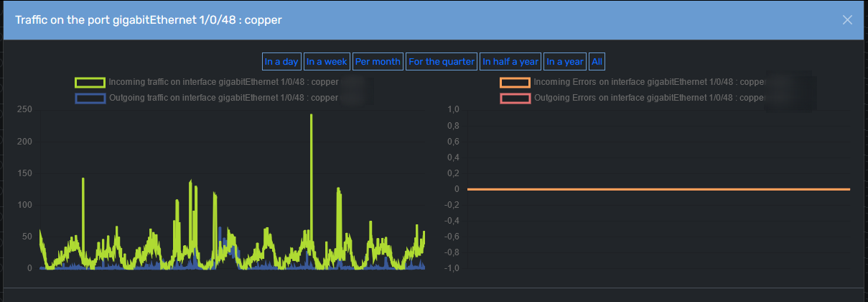The image size is (868, 302).
Task: Choose 'For the quarter' range
Action: (442, 62)
